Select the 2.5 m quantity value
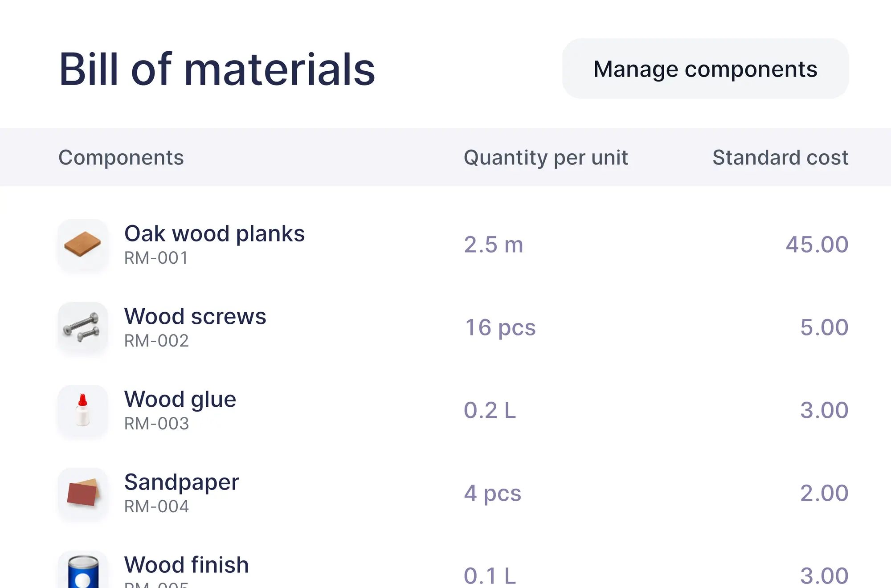This screenshot has width=891, height=588. 494,245
